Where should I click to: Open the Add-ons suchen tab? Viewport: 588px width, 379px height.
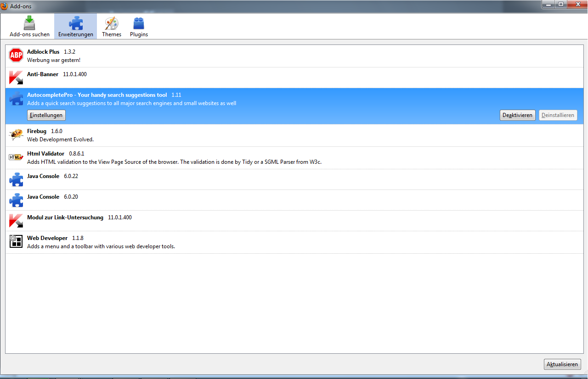pyautogui.click(x=29, y=26)
